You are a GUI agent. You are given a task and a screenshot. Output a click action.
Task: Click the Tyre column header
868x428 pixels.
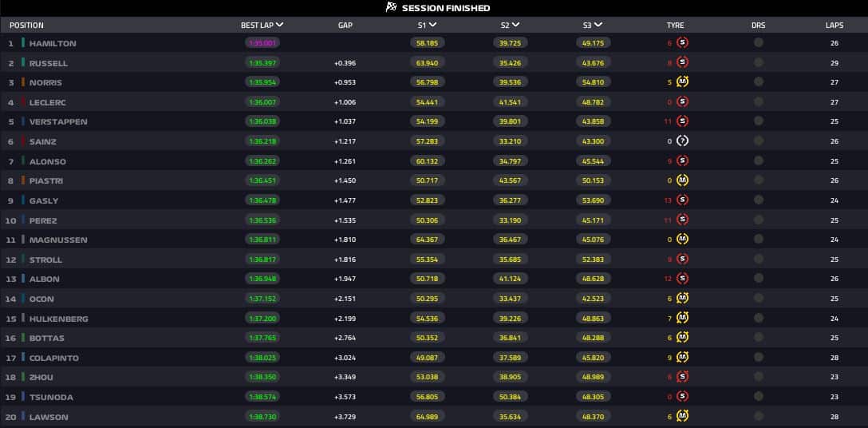point(676,25)
